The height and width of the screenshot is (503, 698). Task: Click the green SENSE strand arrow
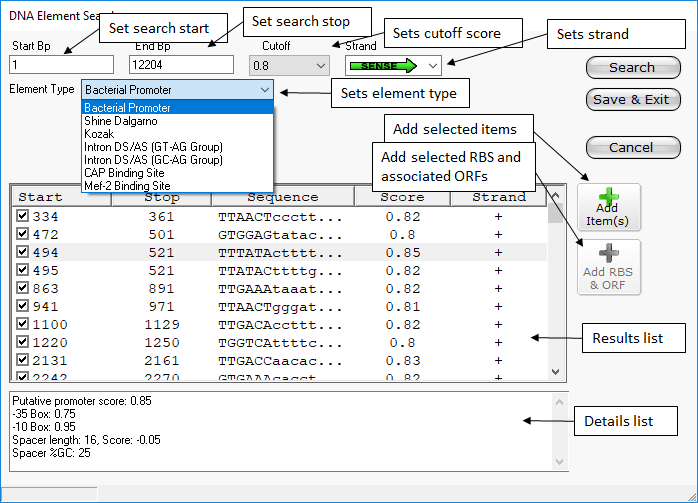coord(380,65)
